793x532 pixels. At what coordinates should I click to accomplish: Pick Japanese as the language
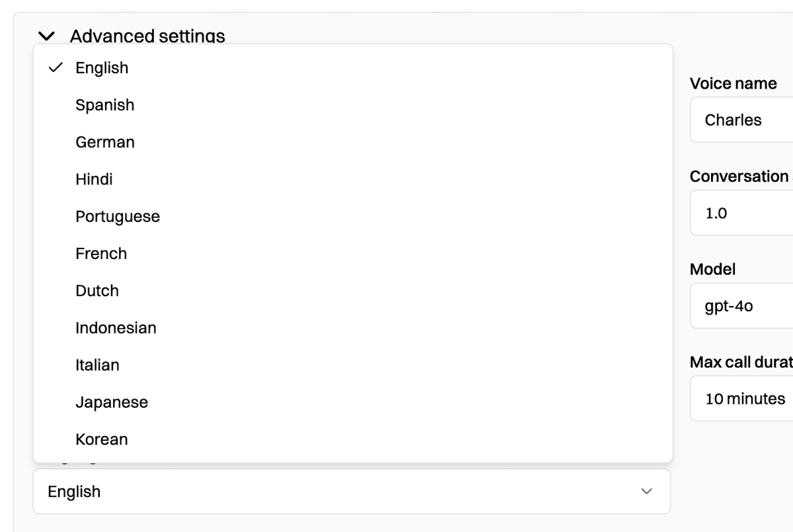tap(112, 402)
